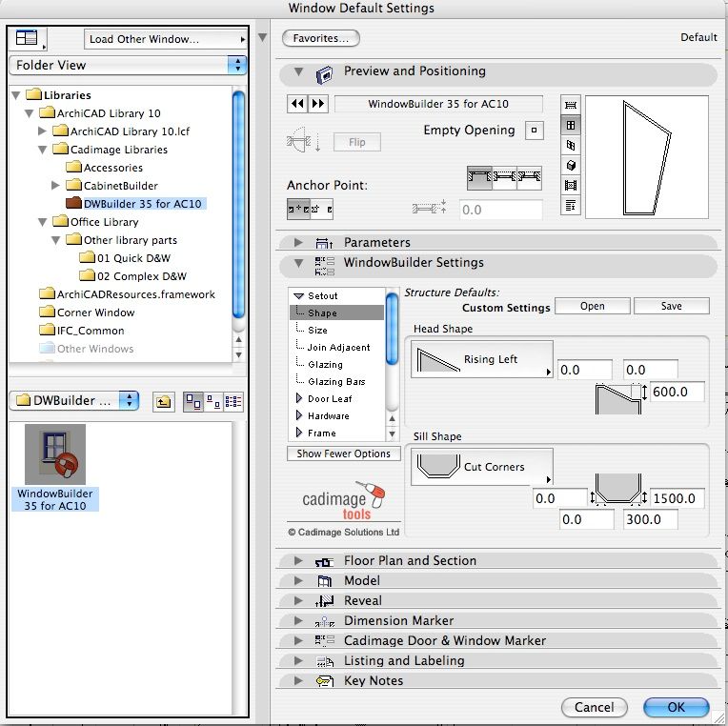The image size is (728, 726).
Task: Open the DWBuilder folder popup
Action: pyautogui.click(x=74, y=400)
